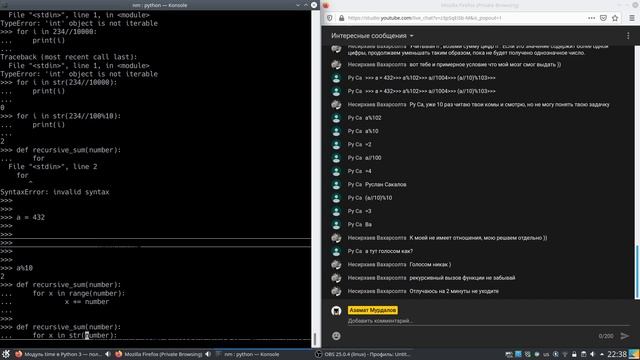Open Firefox hamburger menu
Viewport: 640px width, 360px height.
(x=632, y=18)
